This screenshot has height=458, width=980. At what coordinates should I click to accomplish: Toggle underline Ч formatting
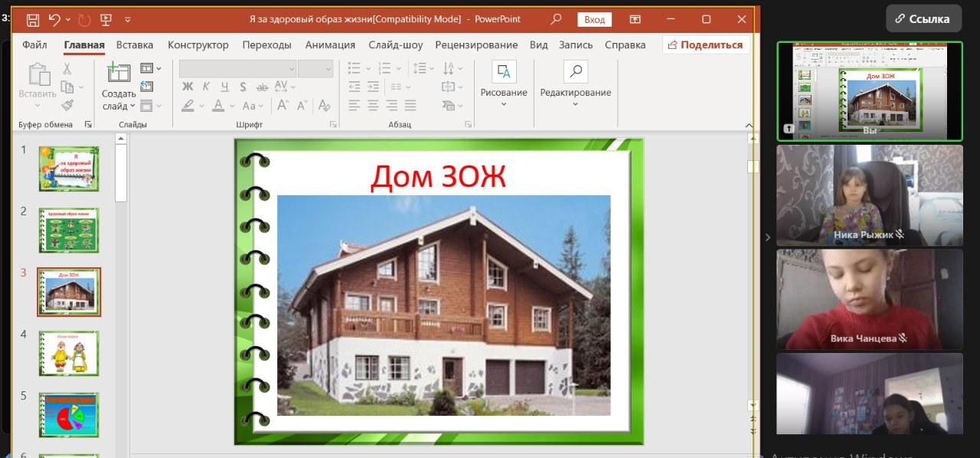tap(224, 87)
